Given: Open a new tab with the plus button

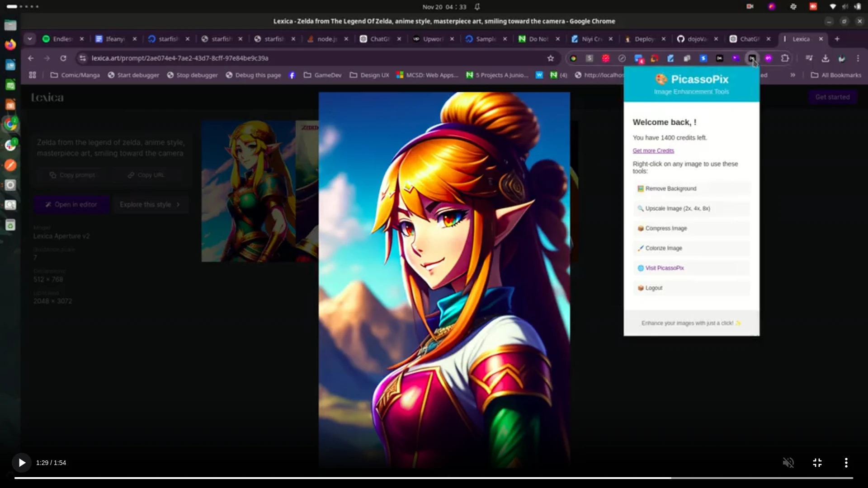Looking at the screenshot, I should pos(837,39).
